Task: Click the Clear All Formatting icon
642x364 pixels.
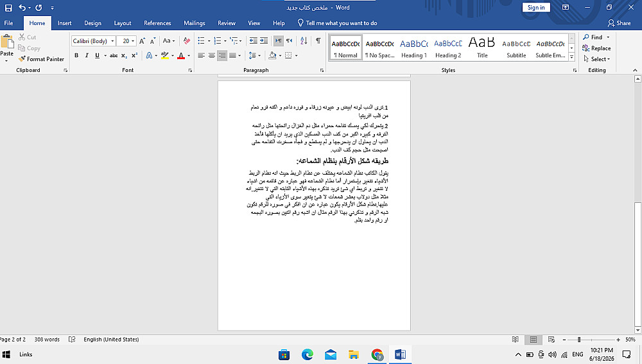Action: pyautogui.click(x=187, y=41)
